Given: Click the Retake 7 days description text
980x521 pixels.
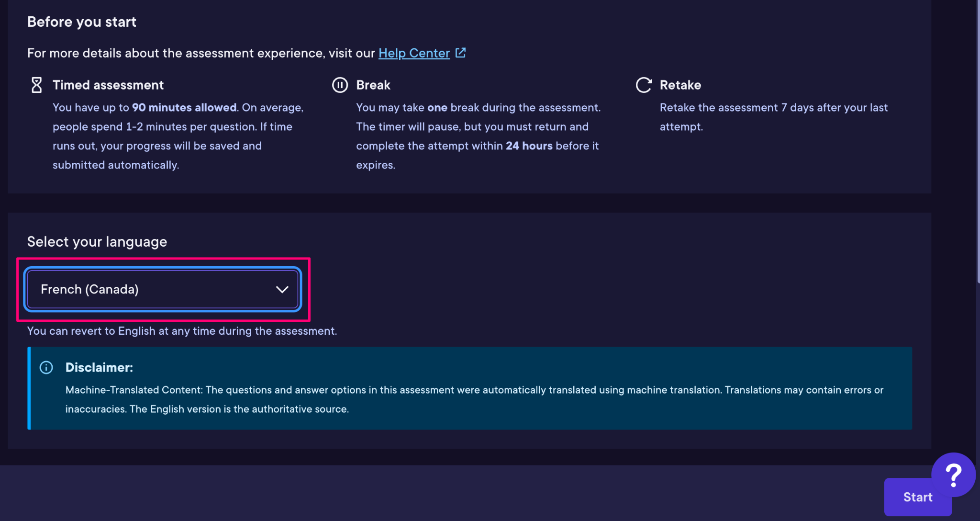Looking at the screenshot, I should tap(774, 117).
